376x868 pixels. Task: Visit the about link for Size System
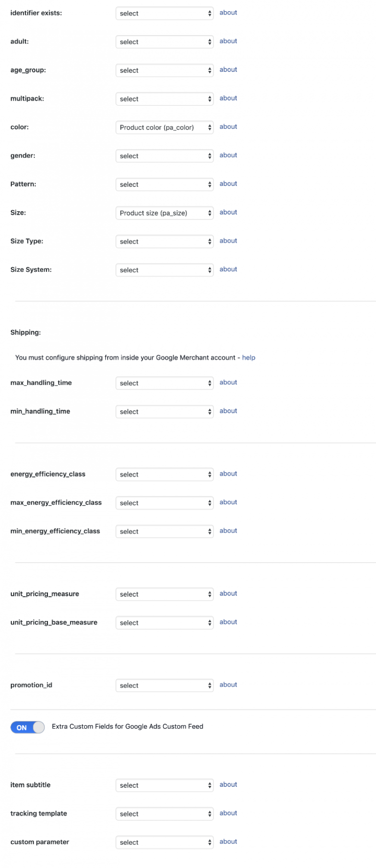coord(228,269)
